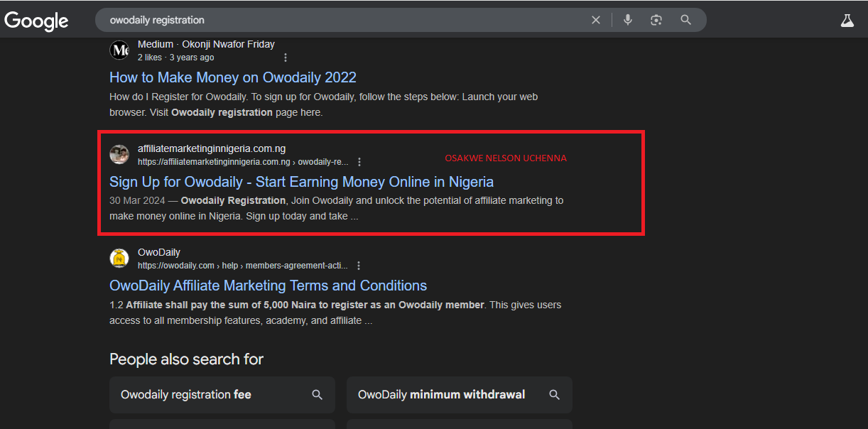Click the affiliatemarketinginnigeria.com.ng URL breadcrumb
The image size is (868, 429).
(243, 162)
